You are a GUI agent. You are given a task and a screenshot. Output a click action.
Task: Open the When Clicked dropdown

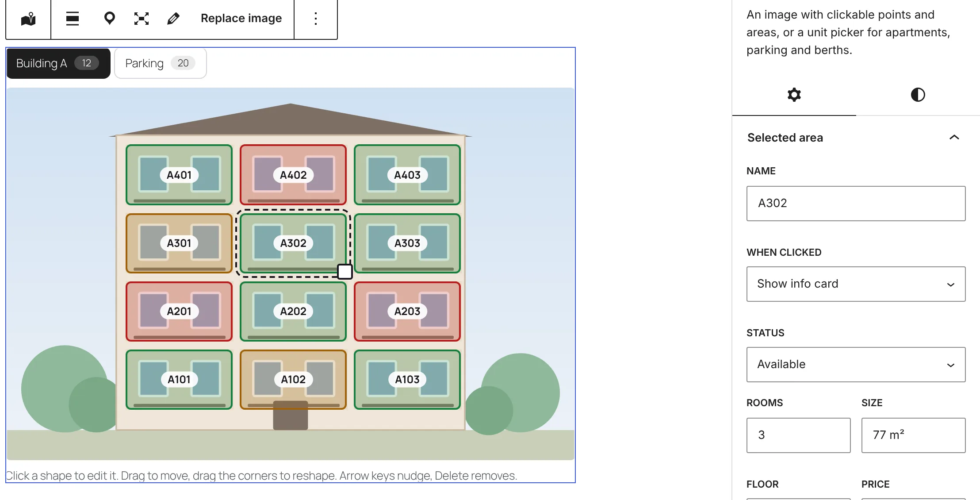coord(856,284)
